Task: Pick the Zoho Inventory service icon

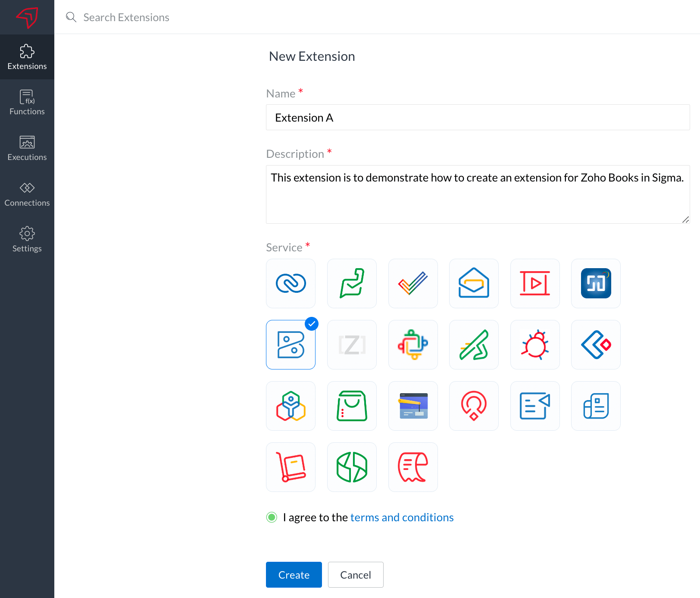Action: tap(291, 467)
